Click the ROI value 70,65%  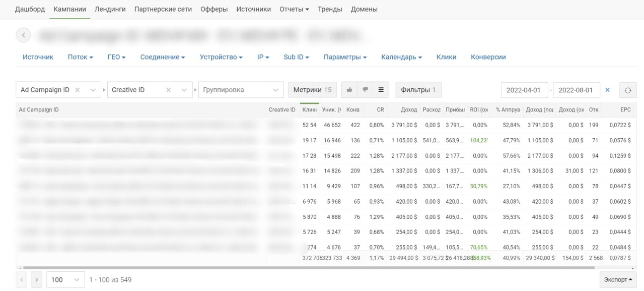point(479,247)
